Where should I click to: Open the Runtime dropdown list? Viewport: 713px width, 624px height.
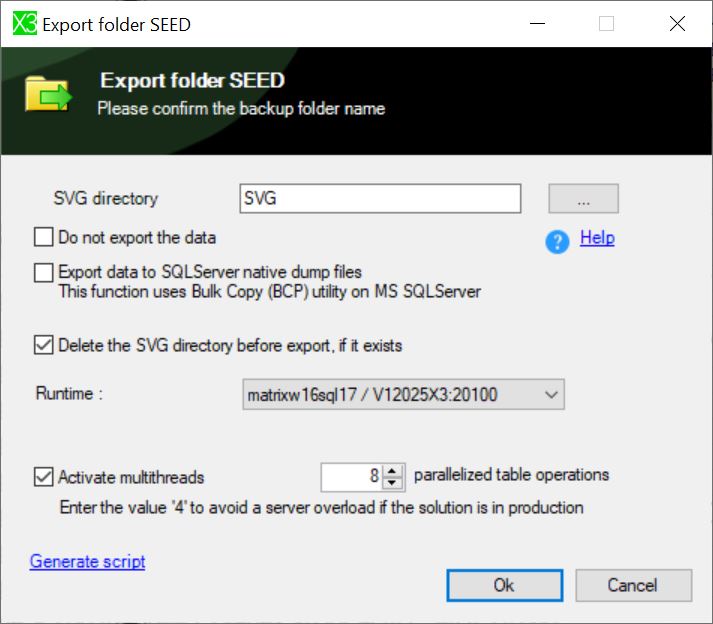(x=403, y=394)
